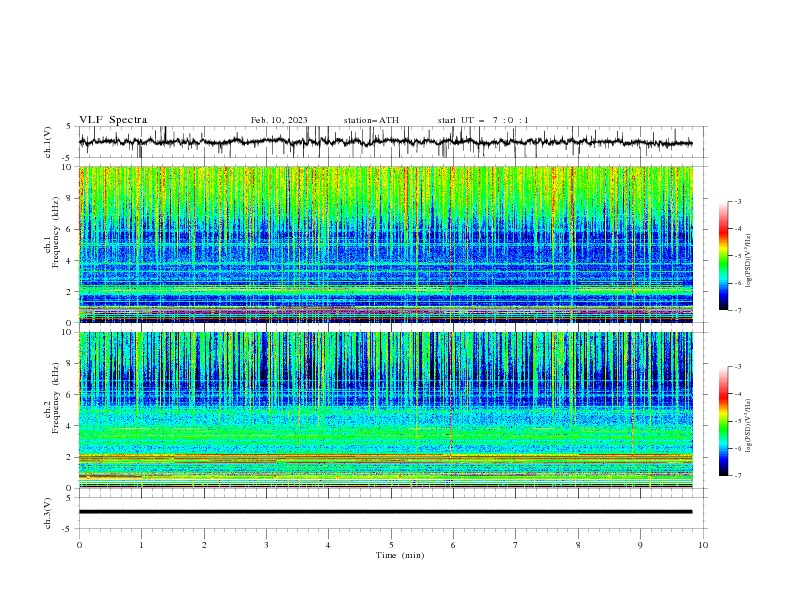Click the "Time (min)" axis label

pyautogui.click(x=400, y=555)
